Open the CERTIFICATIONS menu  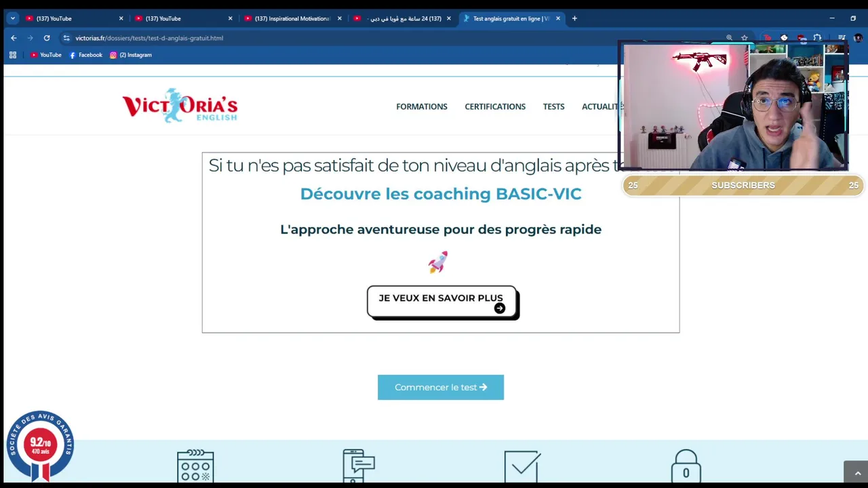(495, 106)
